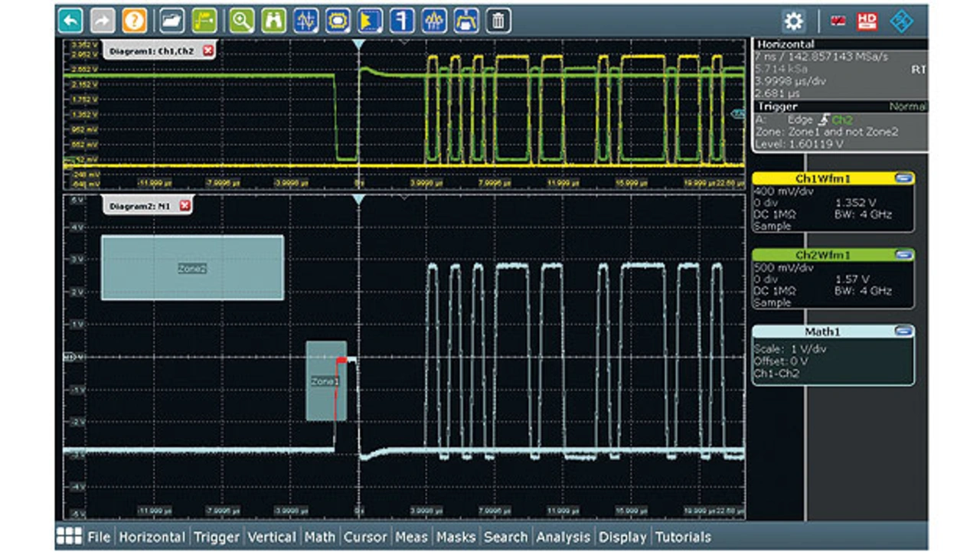Screen dimensions: 980x552
Task: Minimize the Ch1Wfm1 signal panel
Action: point(903,178)
